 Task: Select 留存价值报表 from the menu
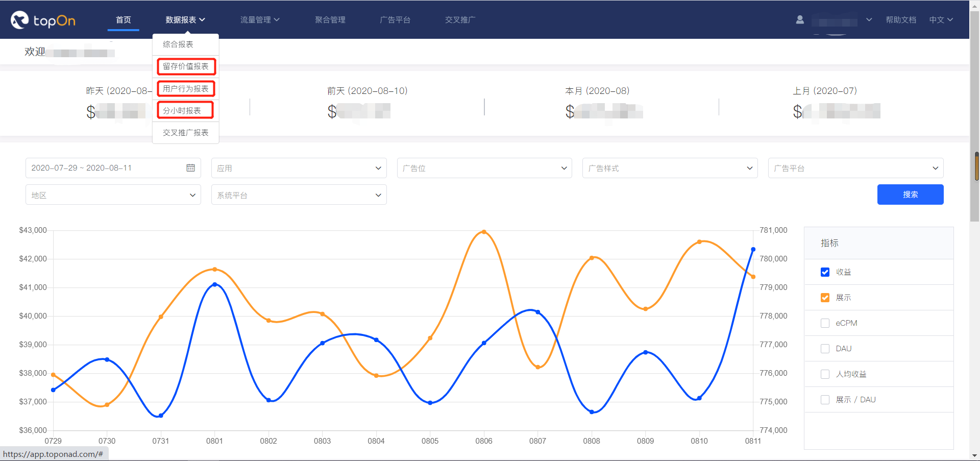(x=186, y=66)
